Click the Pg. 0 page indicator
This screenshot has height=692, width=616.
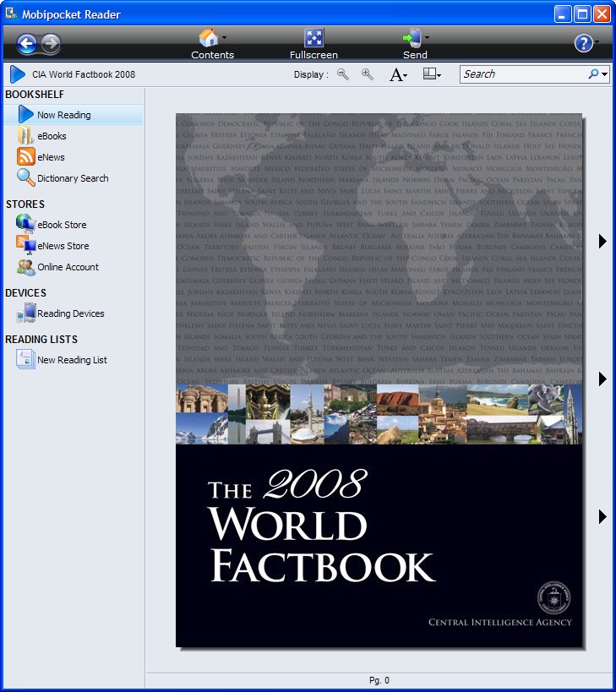click(379, 680)
